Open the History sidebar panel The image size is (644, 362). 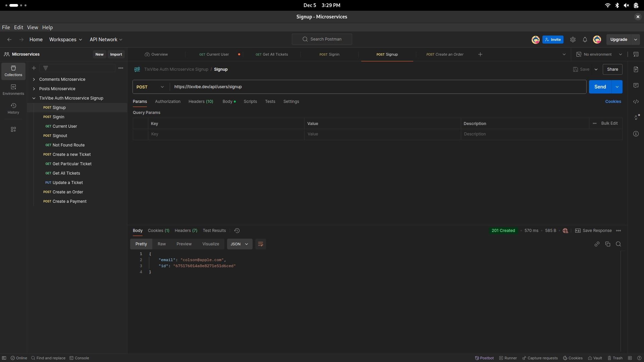pos(13,109)
